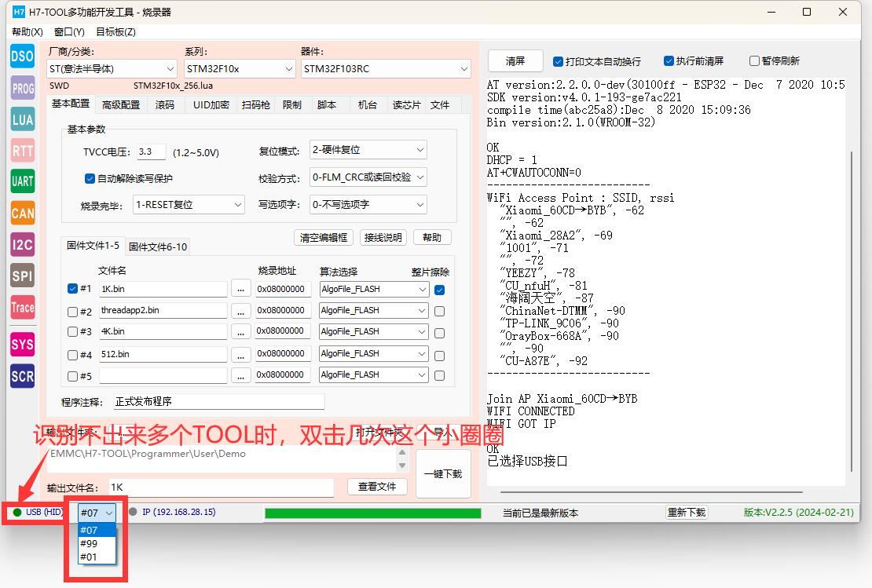Open the 帮助(X) menu

click(x=27, y=31)
